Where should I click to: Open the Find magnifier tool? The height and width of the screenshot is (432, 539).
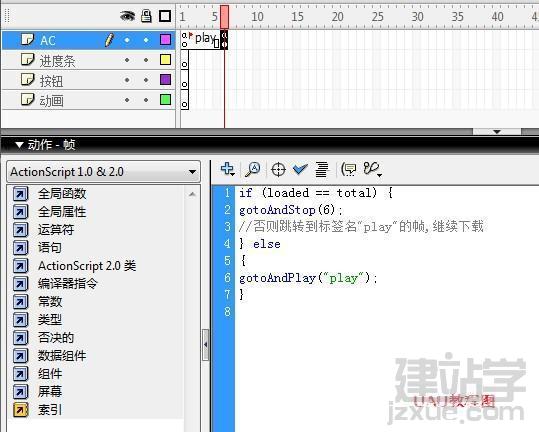(x=252, y=169)
